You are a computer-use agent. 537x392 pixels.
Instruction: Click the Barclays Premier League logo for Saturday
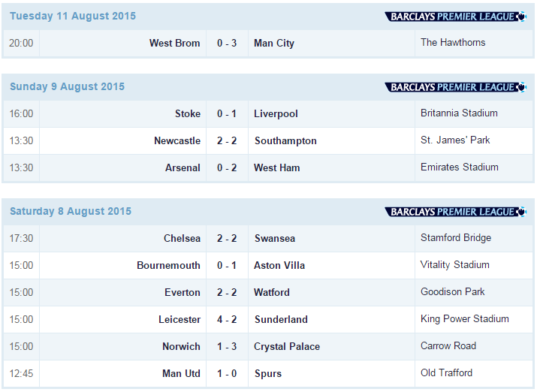pyautogui.click(x=455, y=212)
